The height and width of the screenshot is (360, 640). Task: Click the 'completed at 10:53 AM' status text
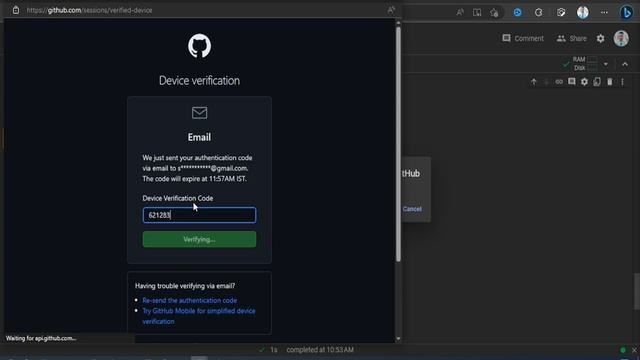click(320, 350)
